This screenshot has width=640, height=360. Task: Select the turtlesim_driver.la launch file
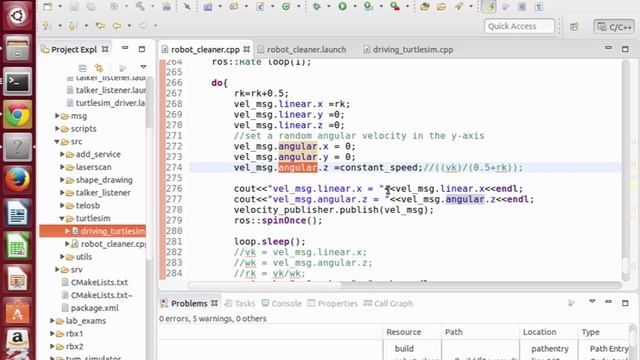106,103
